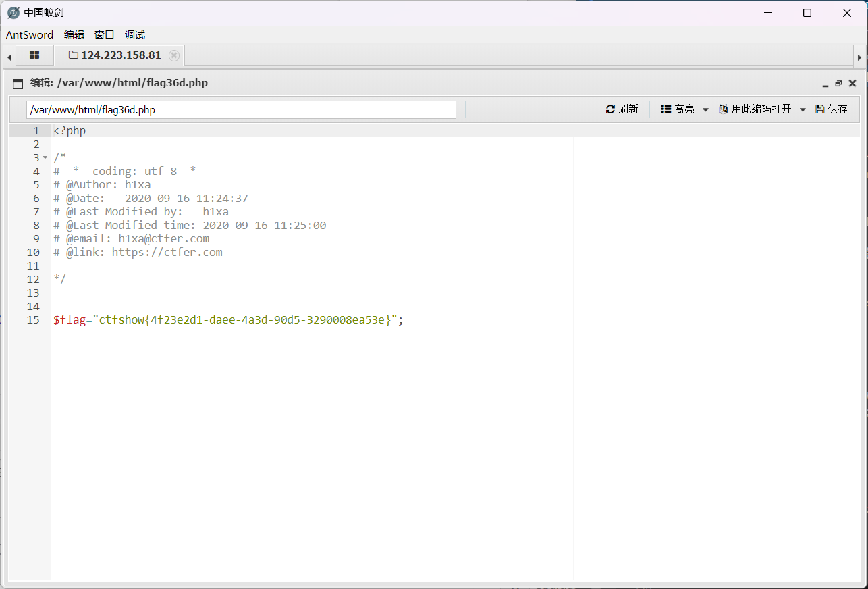
Task: Close the 124.223.158.81 tab
Action: pyautogui.click(x=174, y=55)
